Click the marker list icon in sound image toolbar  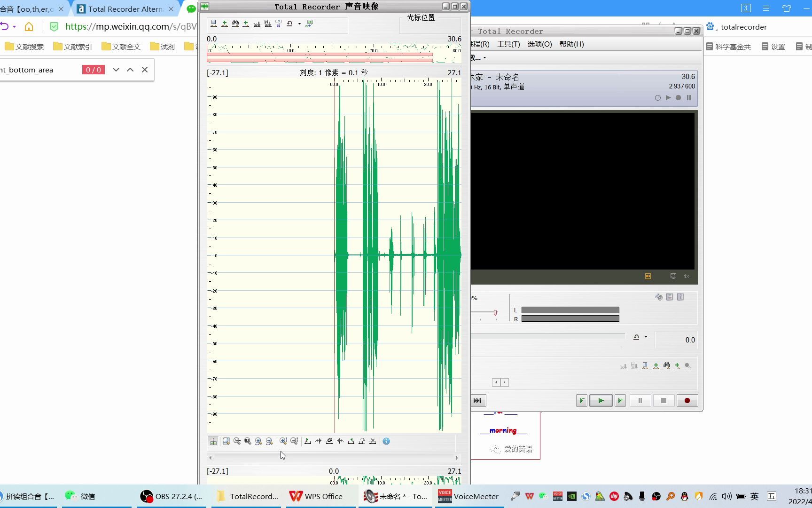point(214,23)
